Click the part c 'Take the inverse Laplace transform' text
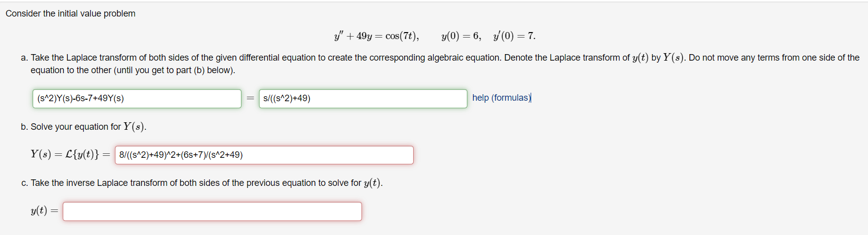The height and width of the screenshot is (235, 868). [x=196, y=183]
